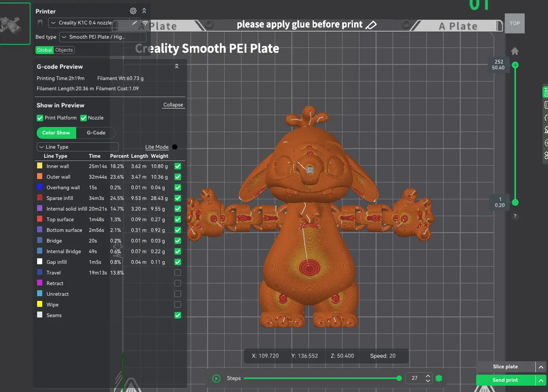Image resolution: width=548 pixels, height=392 pixels.
Task: Decrease the steps value with down arrow
Action: click(428, 381)
